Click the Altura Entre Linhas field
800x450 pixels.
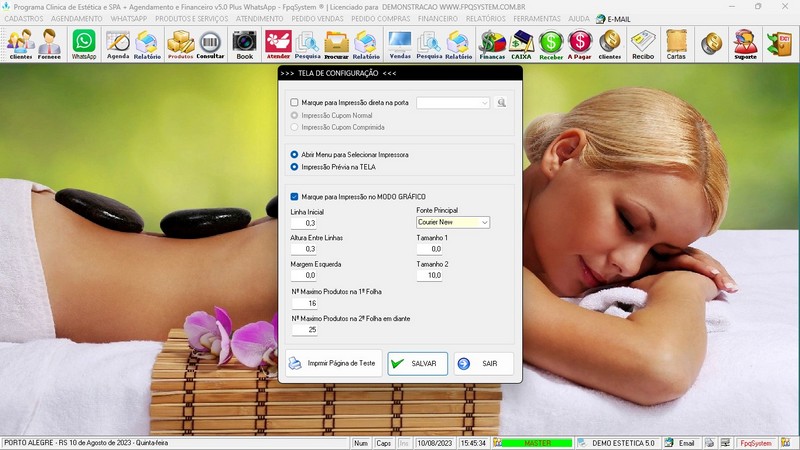pyautogui.click(x=304, y=249)
